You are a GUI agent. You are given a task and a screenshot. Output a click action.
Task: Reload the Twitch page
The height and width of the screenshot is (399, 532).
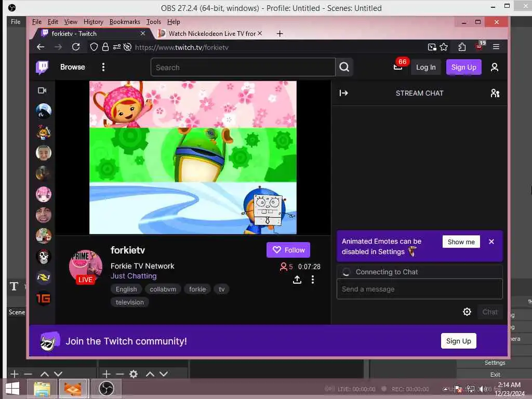click(x=76, y=47)
